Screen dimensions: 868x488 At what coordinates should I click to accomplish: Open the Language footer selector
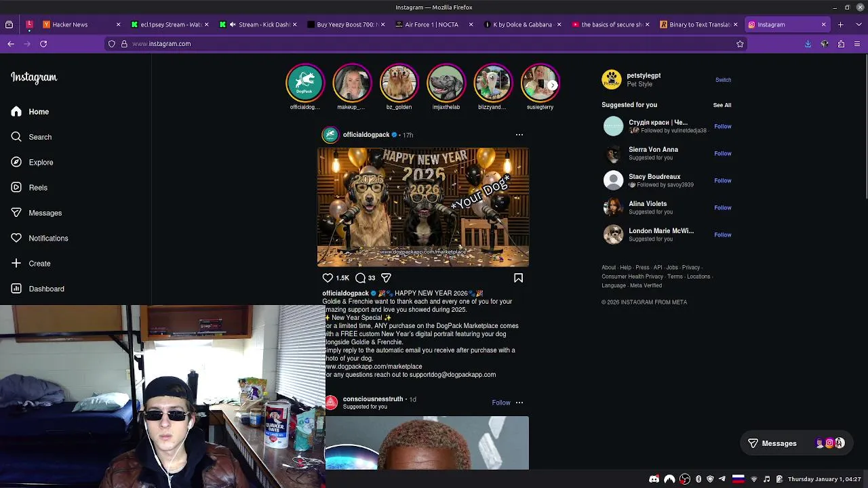click(614, 285)
